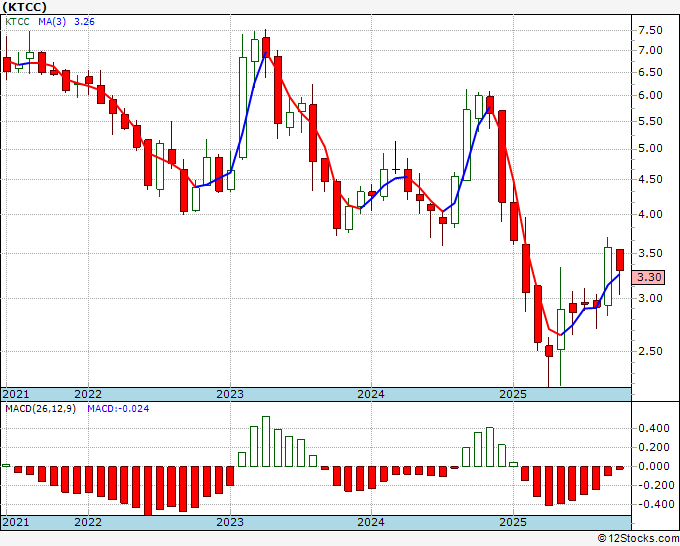Click the MACD(26,12,9) indicator label
680x546 pixels.
pyautogui.click(x=40, y=409)
